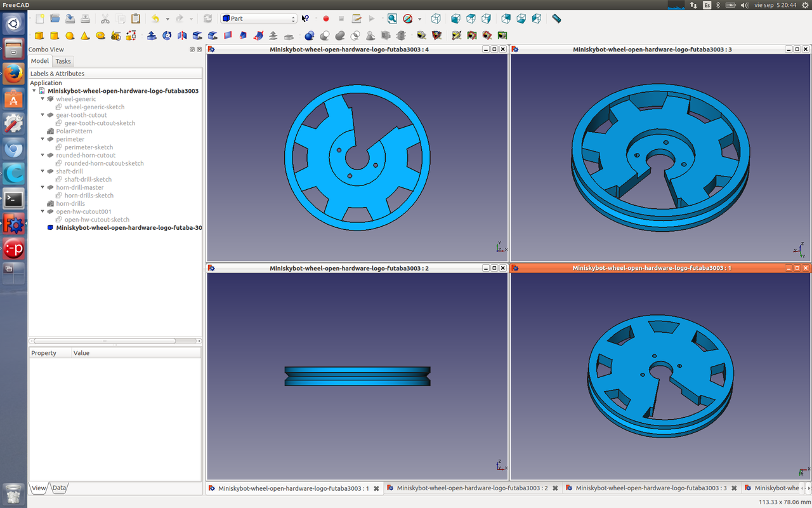Image resolution: width=812 pixels, height=508 pixels.
Task: Click the Fit All zoom icon
Action: tap(392, 19)
